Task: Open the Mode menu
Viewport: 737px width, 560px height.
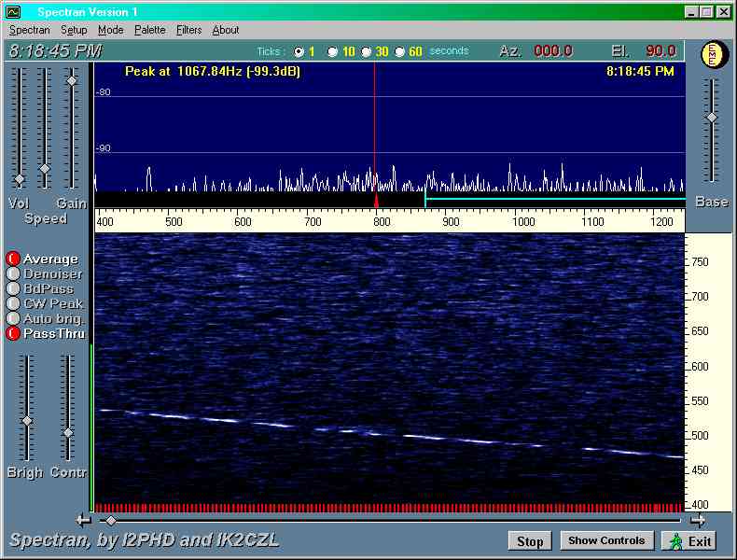Action: (x=110, y=30)
